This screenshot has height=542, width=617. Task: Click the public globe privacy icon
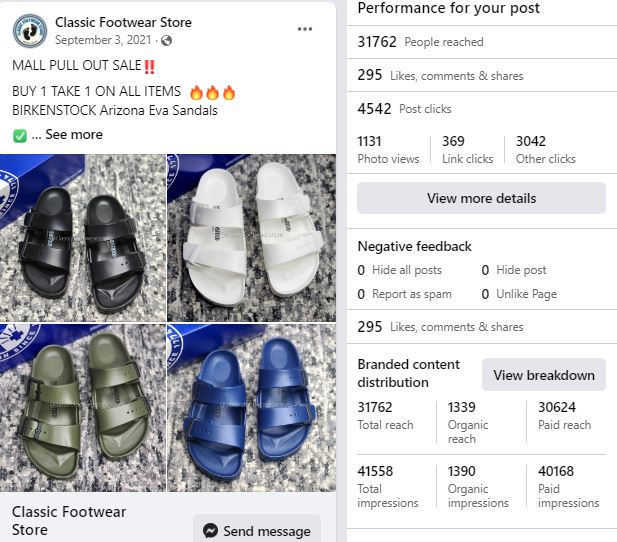pyautogui.click(x=166, y=41)
